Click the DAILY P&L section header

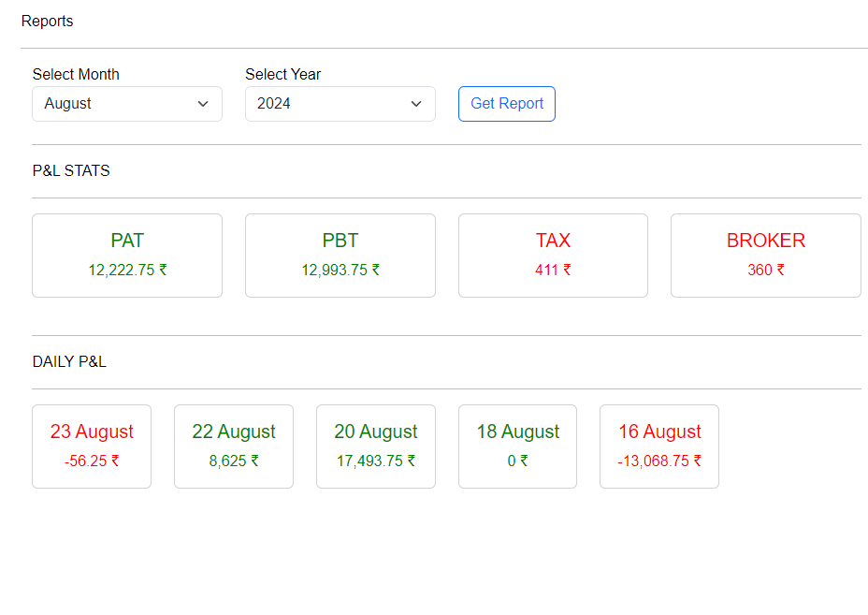tap(69, 360)
